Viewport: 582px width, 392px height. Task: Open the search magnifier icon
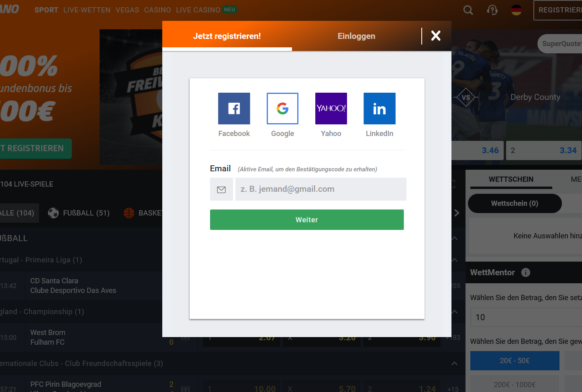pos(468,10)
